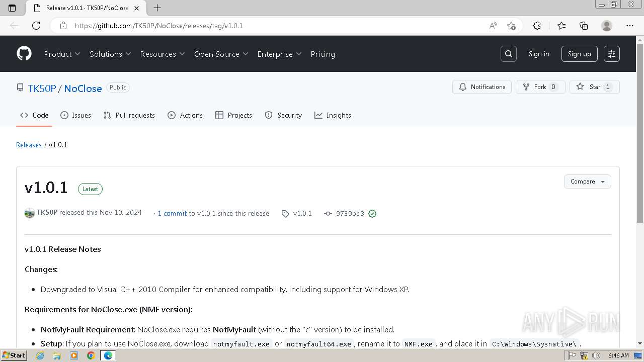Launch the media player taskbar icon
This screenshot has width=644, height=362.
tap(74, 355)
